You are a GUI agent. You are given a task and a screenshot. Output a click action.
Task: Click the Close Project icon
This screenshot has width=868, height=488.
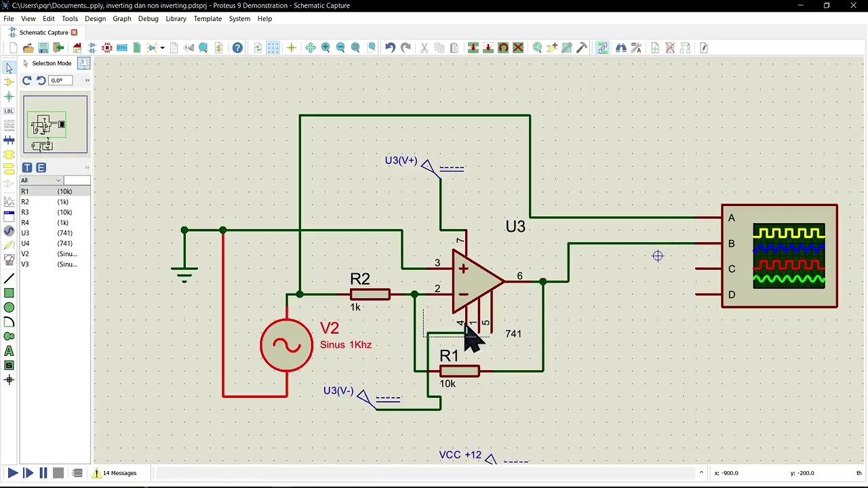click(59, 47)
